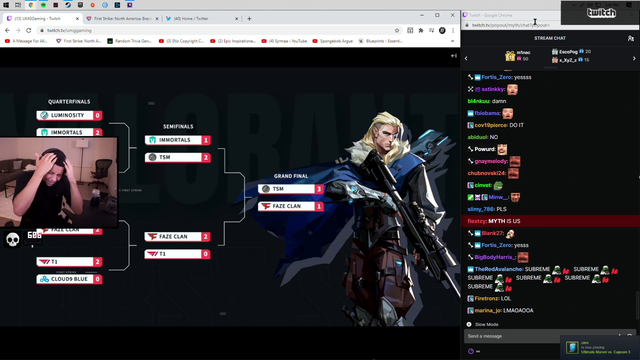Open the 'Blueprints - Essenti...' bookmark
Screen dimensions: 640x360
[380, 41]
